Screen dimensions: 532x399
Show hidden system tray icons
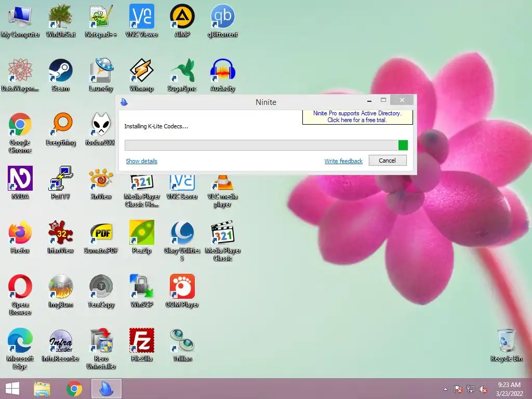(445, 390)
